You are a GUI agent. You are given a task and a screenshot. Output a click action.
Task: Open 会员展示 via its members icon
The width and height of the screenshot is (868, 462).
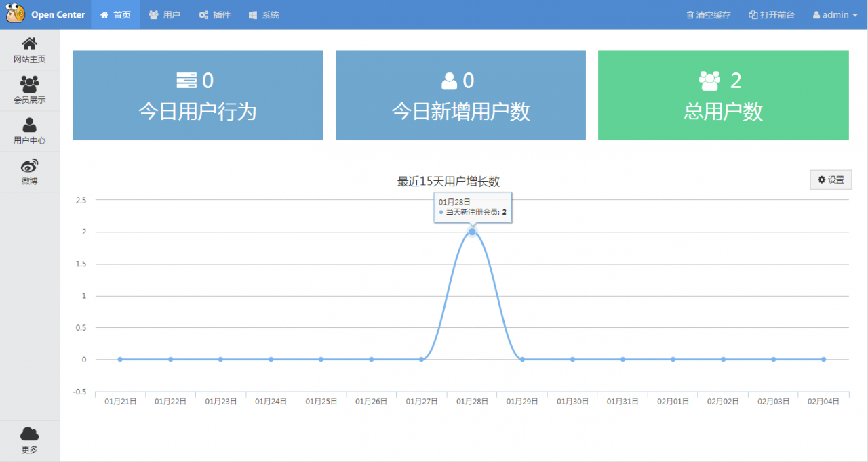point(29,84)
